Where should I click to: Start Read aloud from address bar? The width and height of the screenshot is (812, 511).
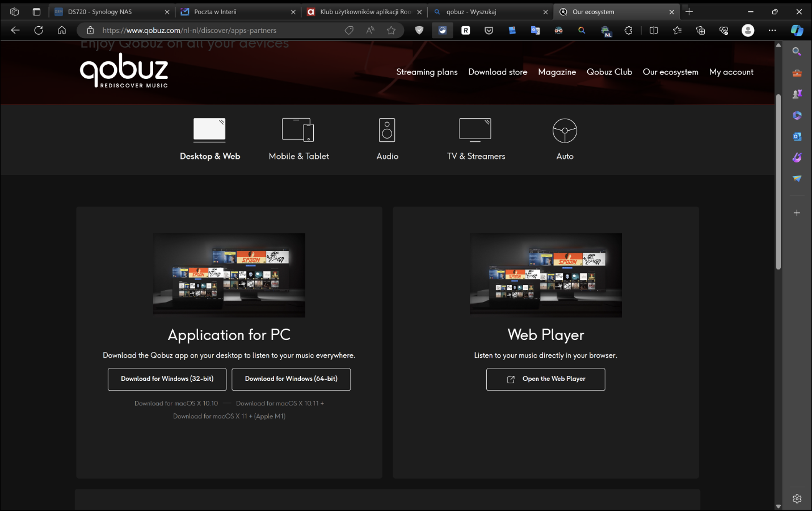(x=370, y=31)
